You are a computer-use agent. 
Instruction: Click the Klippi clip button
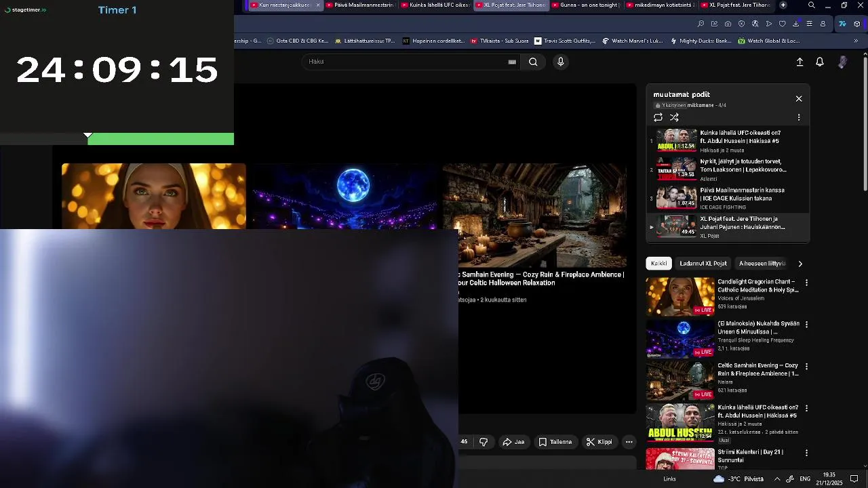point(599,442)
